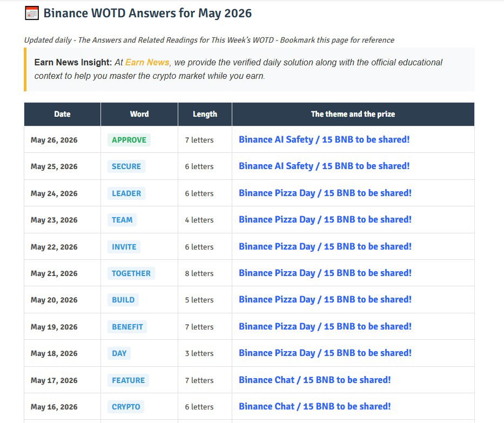This screenshot has width=504, height=423.
Task: Click 'The theme and the prize' header
Action: point(353,114)
